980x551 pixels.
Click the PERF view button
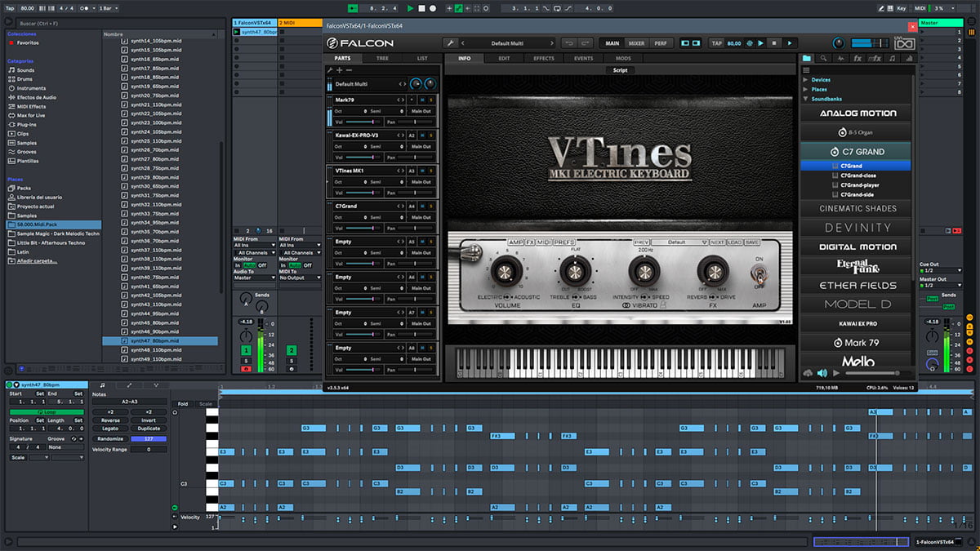[659, 43]
